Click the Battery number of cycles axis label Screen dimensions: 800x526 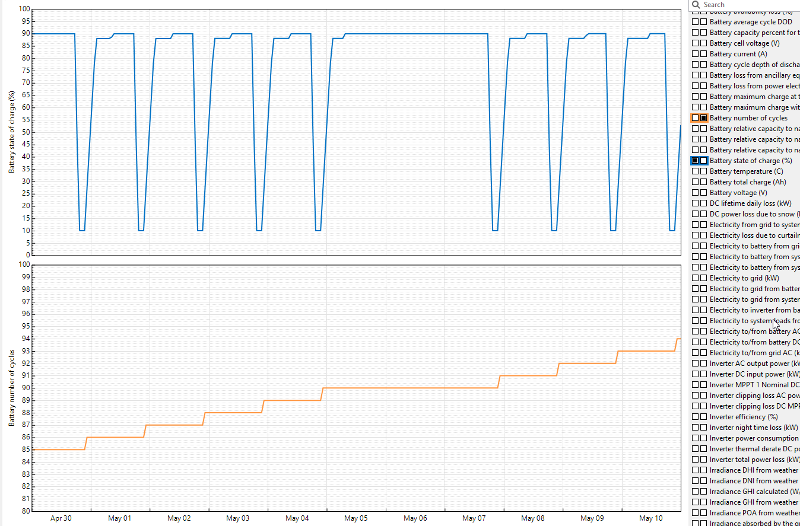click(10, 388)
